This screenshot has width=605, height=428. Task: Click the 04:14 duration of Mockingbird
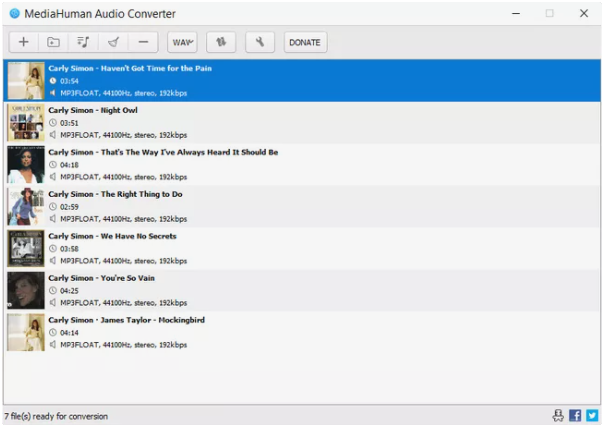(69, 333)
